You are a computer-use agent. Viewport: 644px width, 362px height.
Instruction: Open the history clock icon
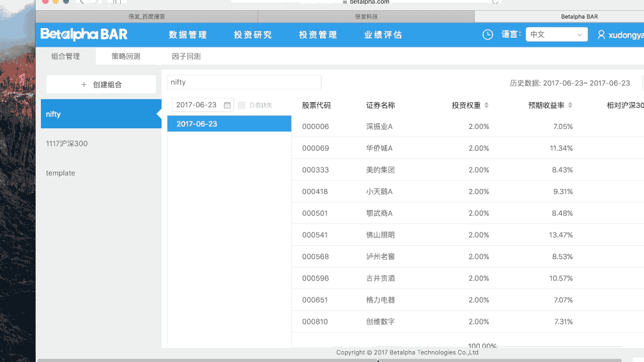(487, 34)
